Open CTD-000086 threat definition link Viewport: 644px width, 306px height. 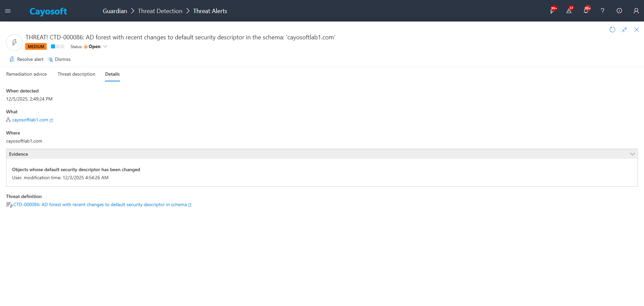point(100,205)
